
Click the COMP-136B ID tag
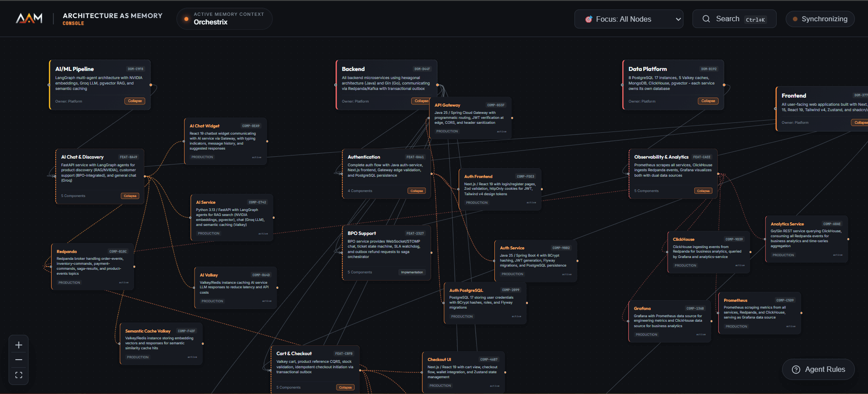coord(695,309)
